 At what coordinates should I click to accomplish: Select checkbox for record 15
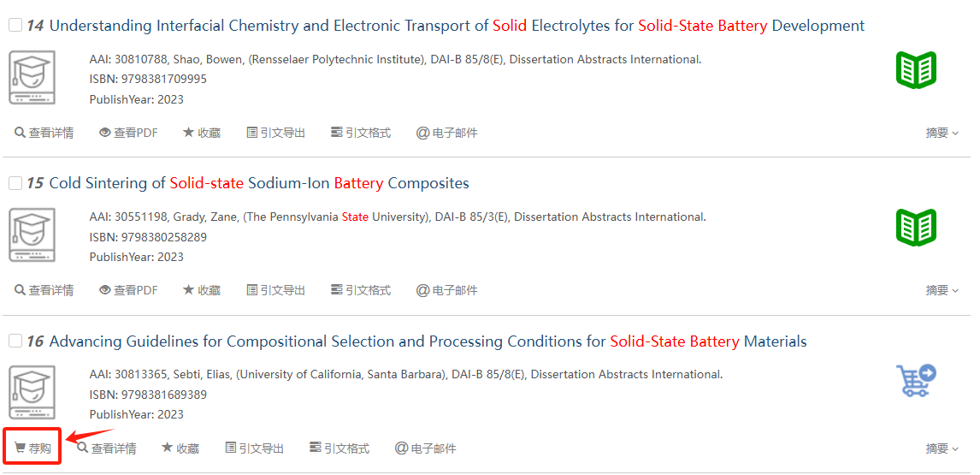click(x=15, y=183)
